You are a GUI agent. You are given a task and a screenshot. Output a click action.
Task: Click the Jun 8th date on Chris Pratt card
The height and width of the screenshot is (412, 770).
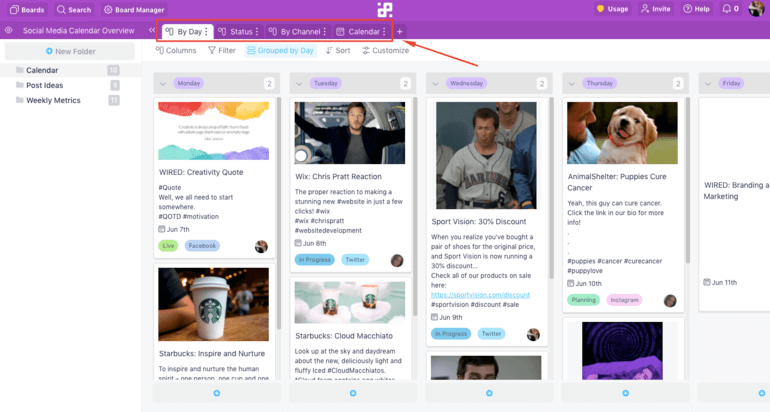[x=310, y=243]
